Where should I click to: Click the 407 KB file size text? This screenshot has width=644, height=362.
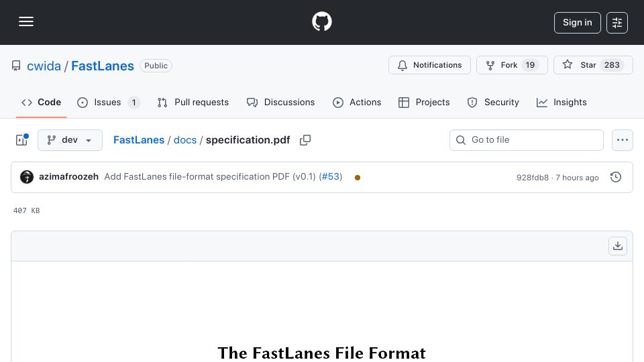tap(26, 210)
